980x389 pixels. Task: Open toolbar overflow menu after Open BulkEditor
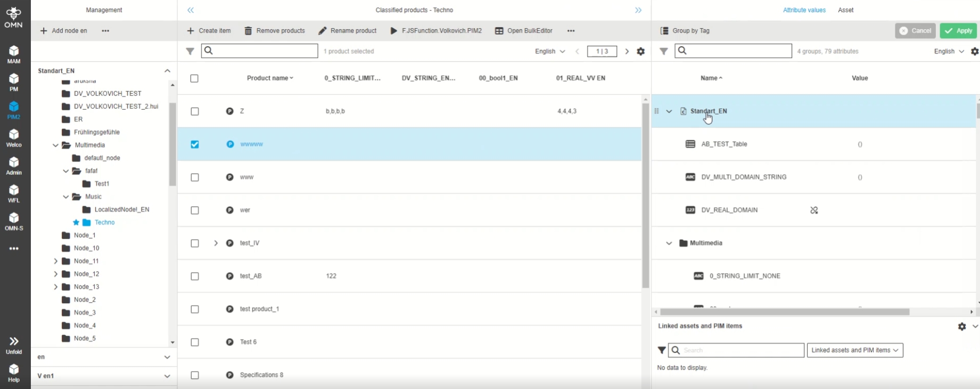[571, 31]
